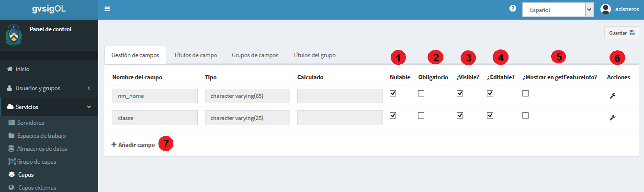The width and height of the screenshot is (644, 192).
Task: Click the Acciones column header
Action: (x=619, y=77)
